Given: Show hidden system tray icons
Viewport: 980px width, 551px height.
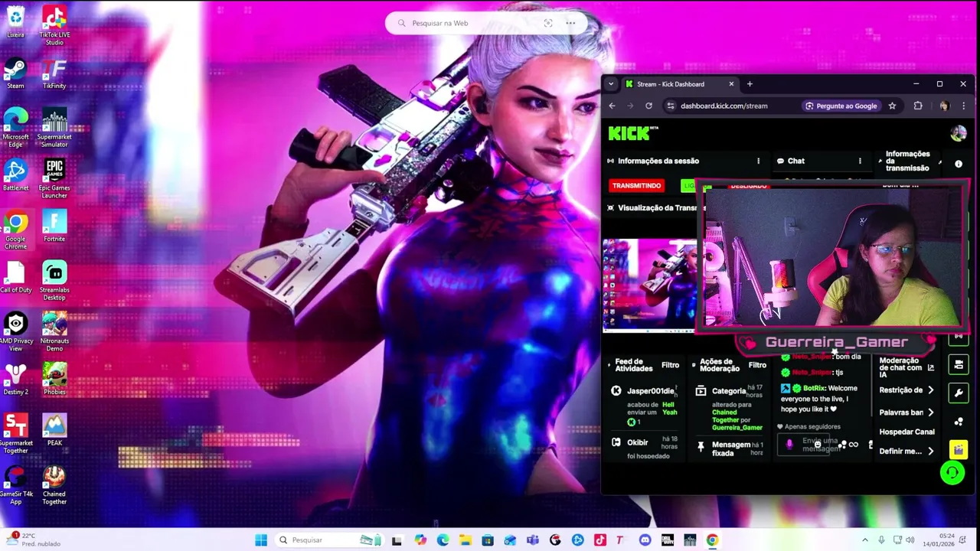Looking at the screenshot, I should point(865,540).
